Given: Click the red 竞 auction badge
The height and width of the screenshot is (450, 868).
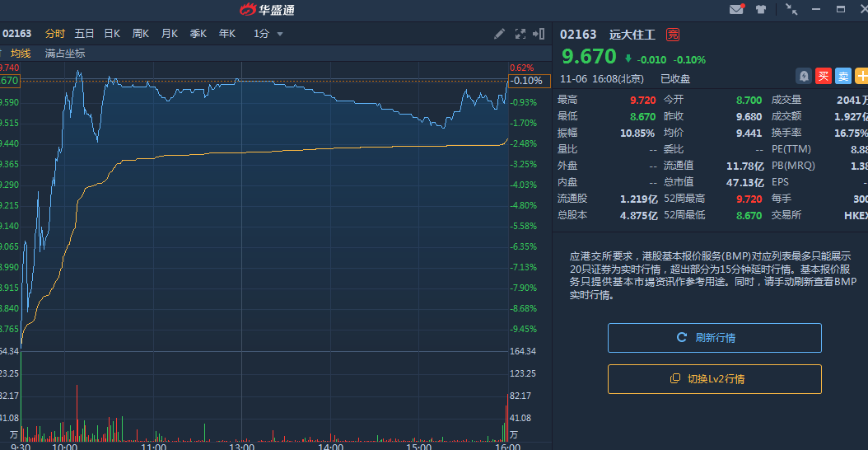Looking at the screenshot, I should [673, 35].
